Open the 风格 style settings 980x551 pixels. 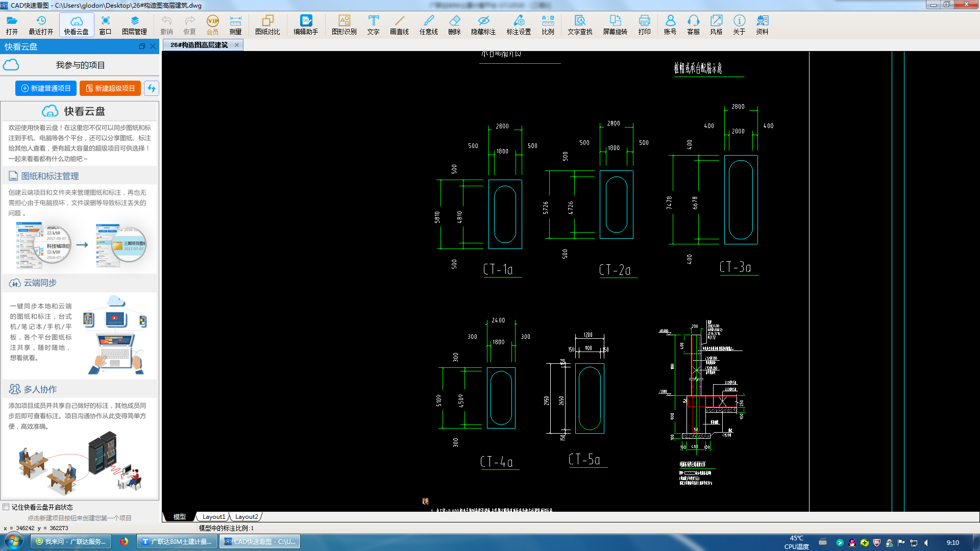[716, 24]
